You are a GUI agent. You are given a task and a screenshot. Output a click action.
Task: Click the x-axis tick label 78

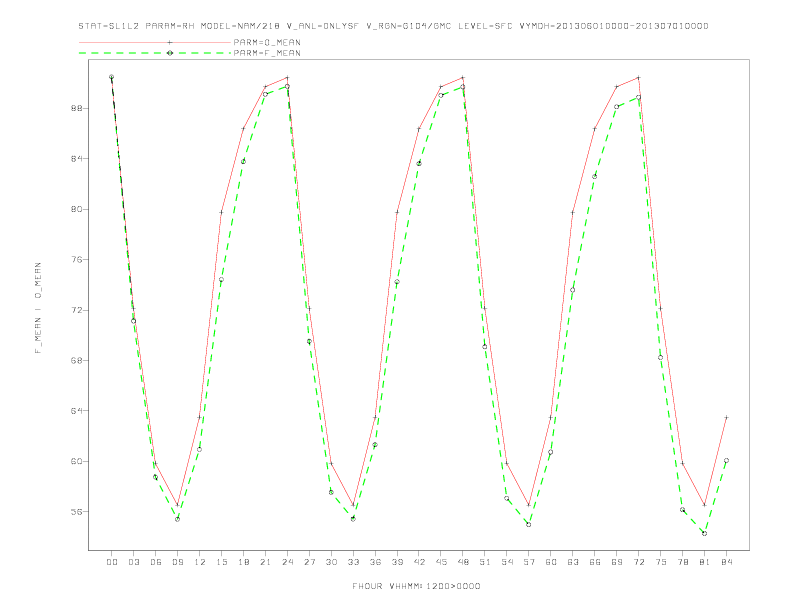click(682, 562)
